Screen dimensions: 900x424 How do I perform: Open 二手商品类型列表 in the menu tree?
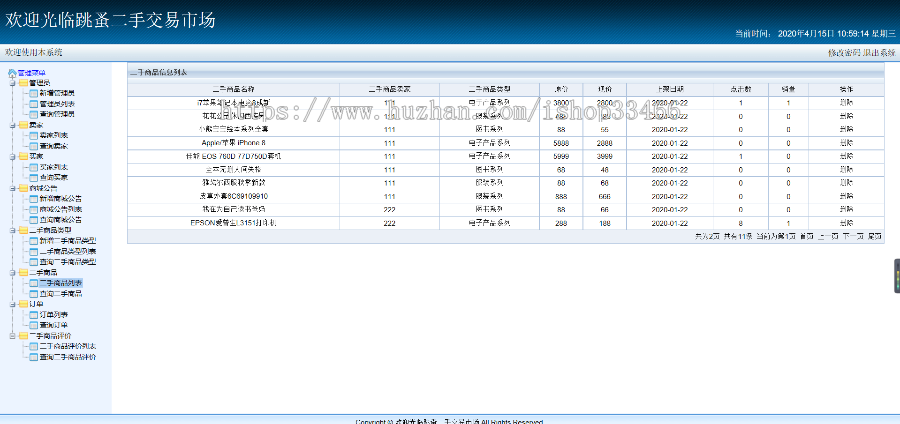click(x=68, y=251)
